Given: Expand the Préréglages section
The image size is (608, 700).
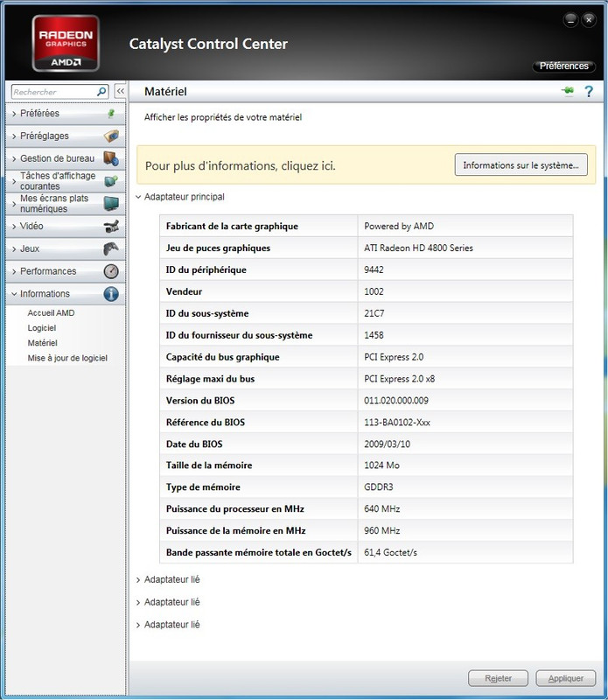Looking at the screenshot, I should coord(66,136).
